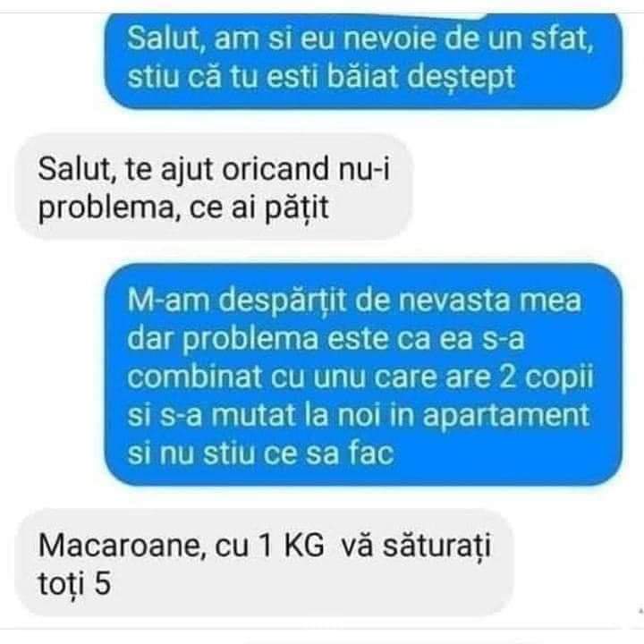
Task: Select the blue 'M-am despărțit de nevasta mea' message
Action: coord(363,375)
